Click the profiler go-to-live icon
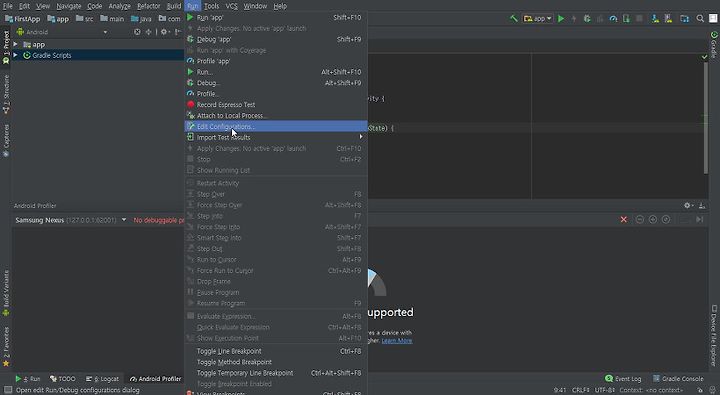The image size is (720, 395). (699, 220)
